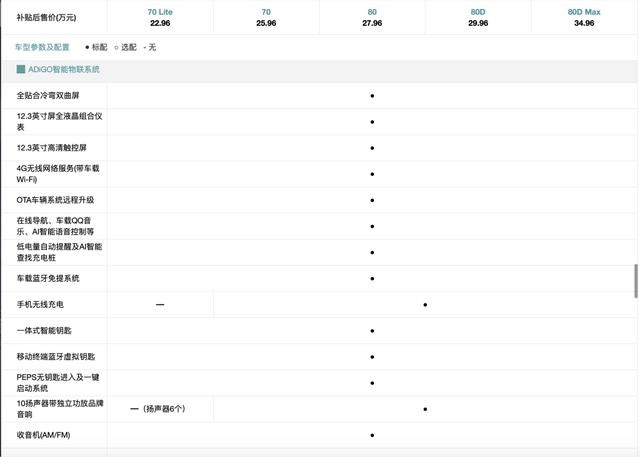Image resolution: width=640 pixels, height=457 pixels.
Task: Click the standard dot in 手机无线充电 row
Action: click(425, 305)
